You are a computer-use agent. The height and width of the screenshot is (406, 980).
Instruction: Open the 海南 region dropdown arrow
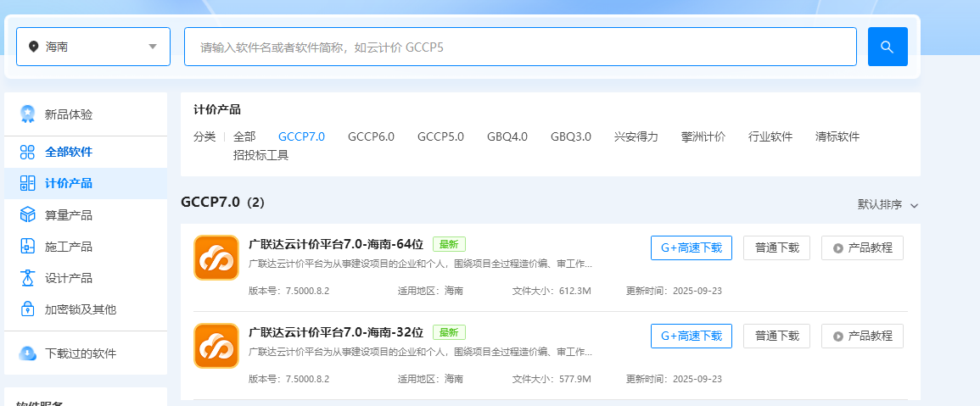coord(153,47)
